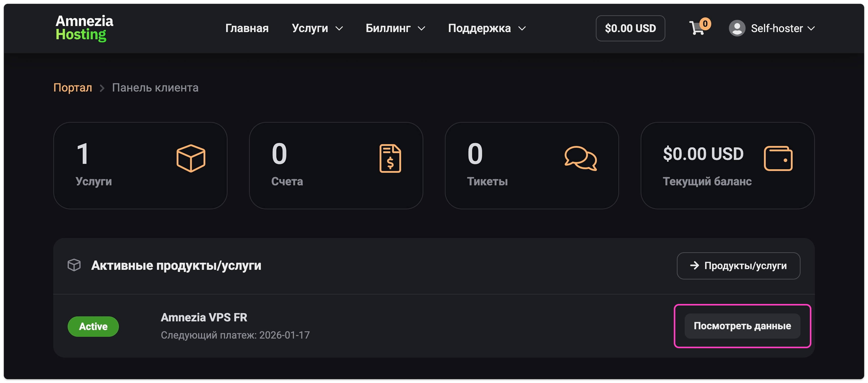Click the Посмотреть данные button
868x383 pixels.
[742, 326]
